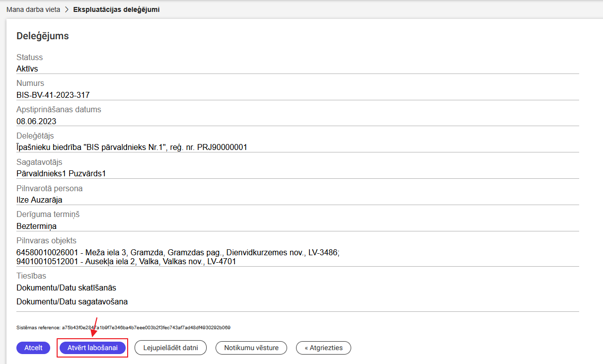Click the number BIS-BV-41-2023-317

pyautogui.click(x=53, y=95)
